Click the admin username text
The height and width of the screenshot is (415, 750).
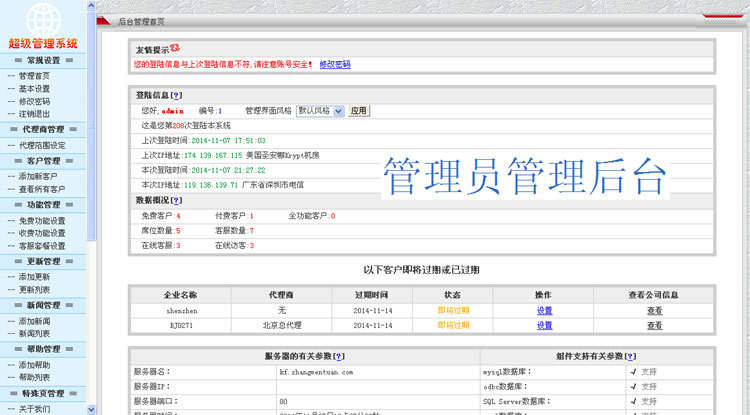coord(173,111)
